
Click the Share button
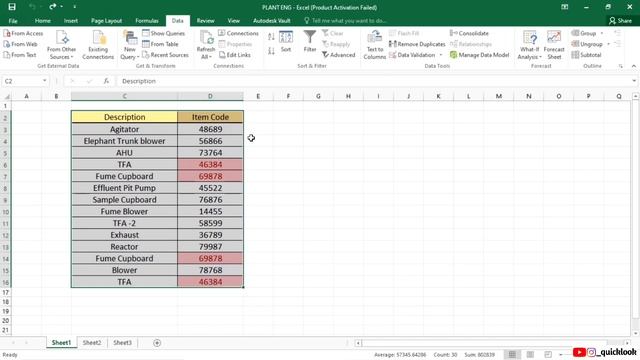(620, 20)
